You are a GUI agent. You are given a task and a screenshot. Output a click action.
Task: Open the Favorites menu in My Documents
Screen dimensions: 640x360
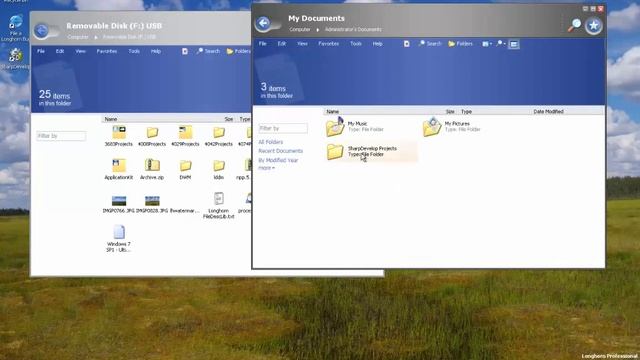click(x=329, y=44)
